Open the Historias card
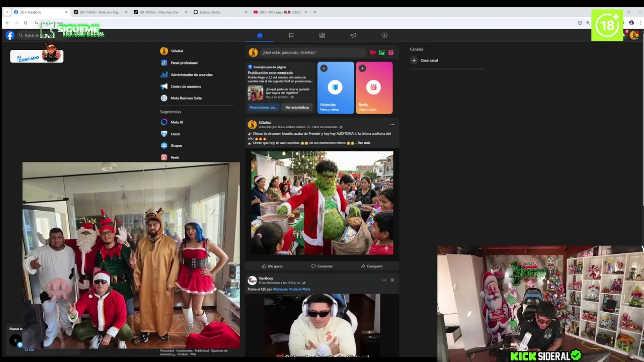Image resolution: width=644 pixels, height=362 pixels. pos(336,87)
